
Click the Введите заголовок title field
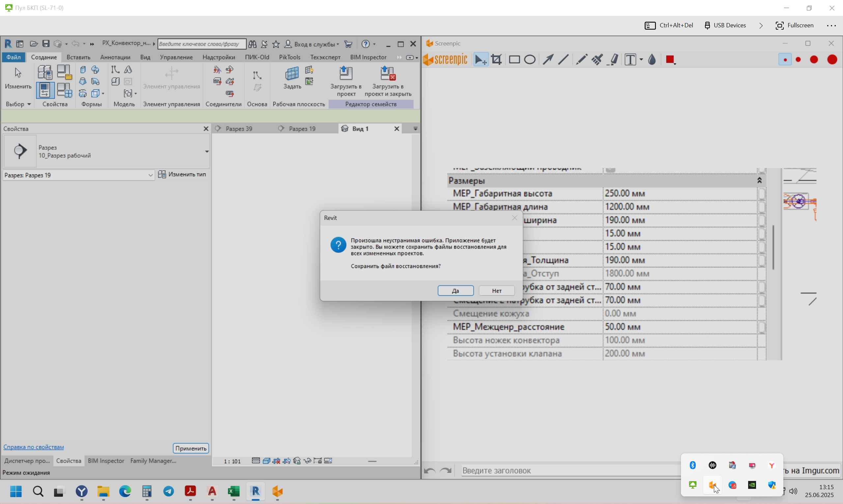tap(571, 471)
